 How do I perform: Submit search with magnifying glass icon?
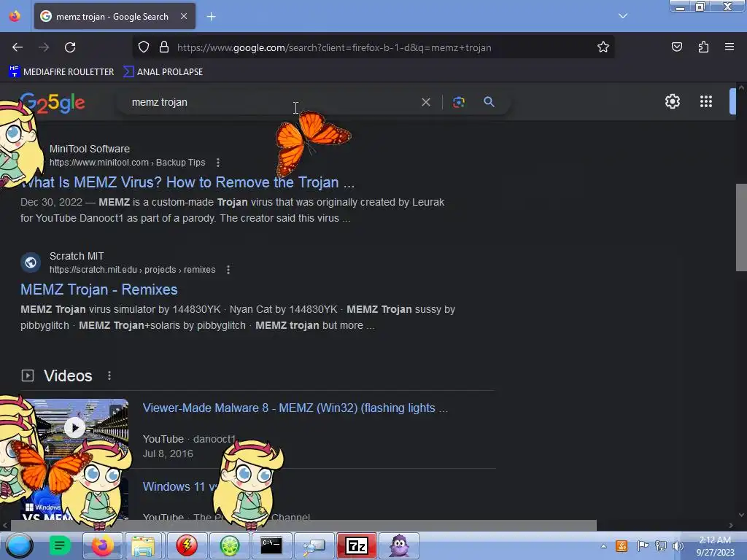click(x=489, y=102)
